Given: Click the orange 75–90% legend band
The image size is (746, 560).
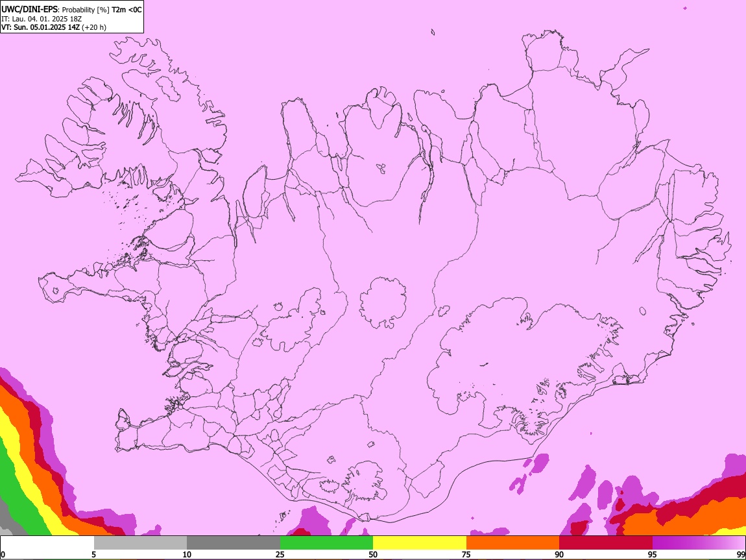Looking at the screenshot, I should coord(513,542).
